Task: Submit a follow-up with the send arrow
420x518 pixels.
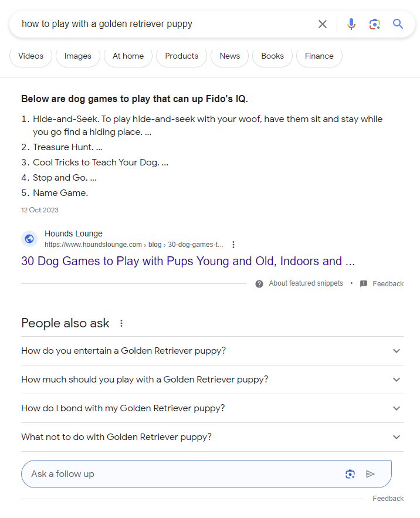Action: point(370,473)
